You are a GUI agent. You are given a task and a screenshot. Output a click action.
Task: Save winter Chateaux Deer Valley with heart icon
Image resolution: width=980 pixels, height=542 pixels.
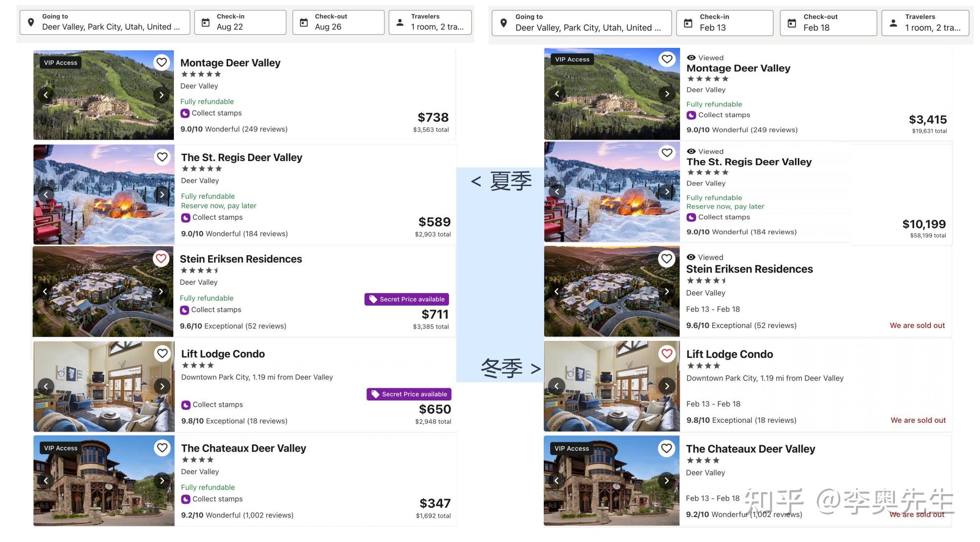tap(667, 448)
